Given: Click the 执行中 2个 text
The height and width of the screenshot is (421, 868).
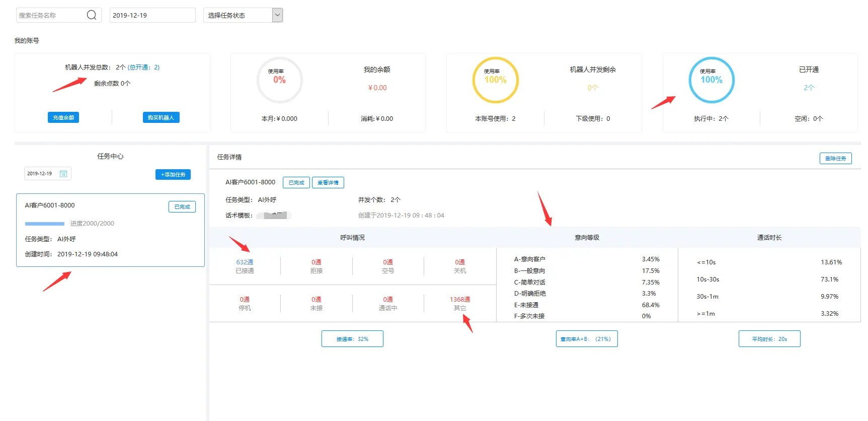Looking at the screenshot, I should coord(711,119).
